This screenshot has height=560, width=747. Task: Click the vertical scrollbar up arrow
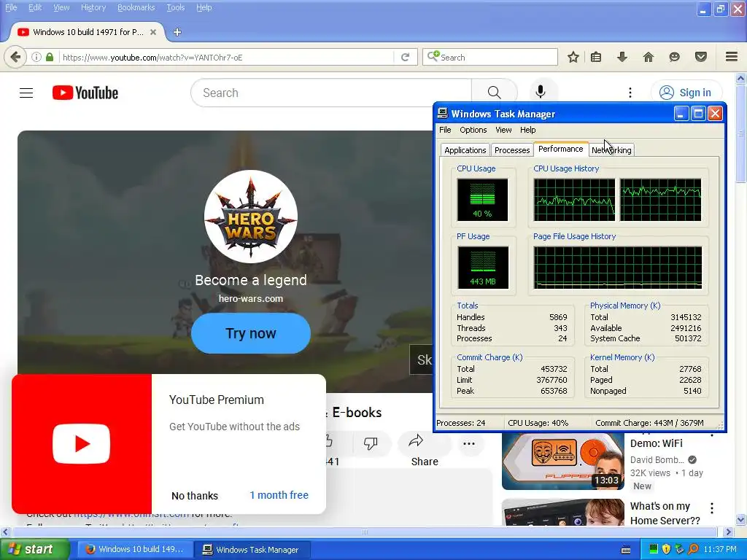[x=741, y=78]
